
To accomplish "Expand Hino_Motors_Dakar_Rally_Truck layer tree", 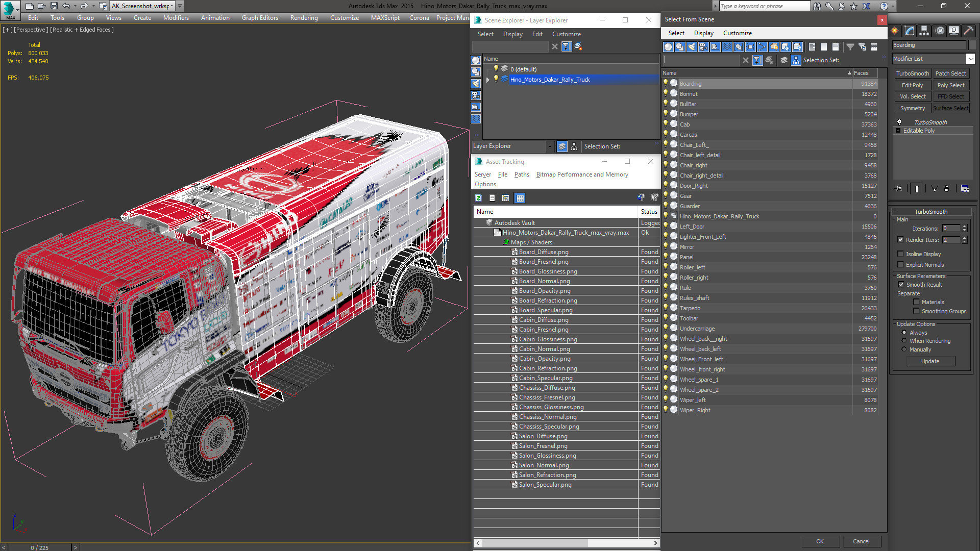I will coord(488,80).
